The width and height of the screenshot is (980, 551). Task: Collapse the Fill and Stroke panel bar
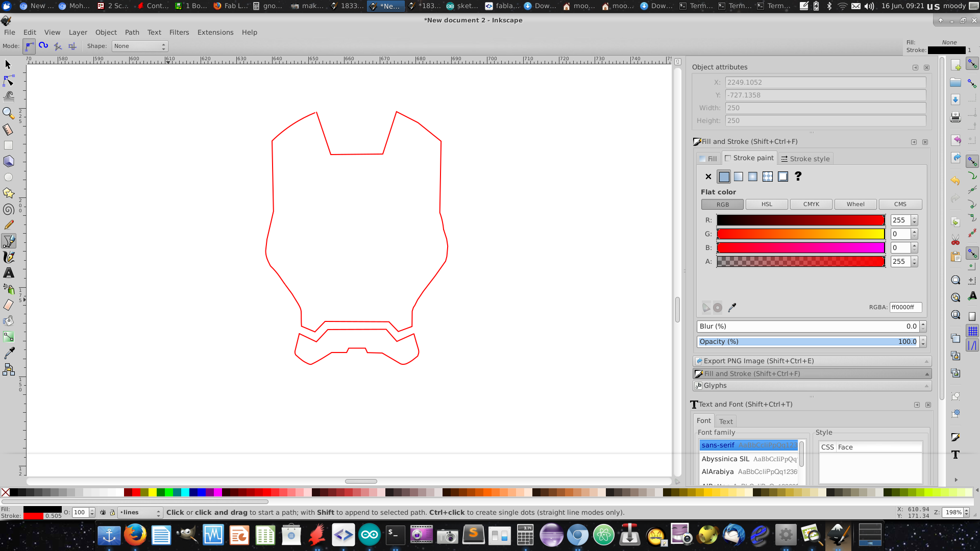click(812, 373)
